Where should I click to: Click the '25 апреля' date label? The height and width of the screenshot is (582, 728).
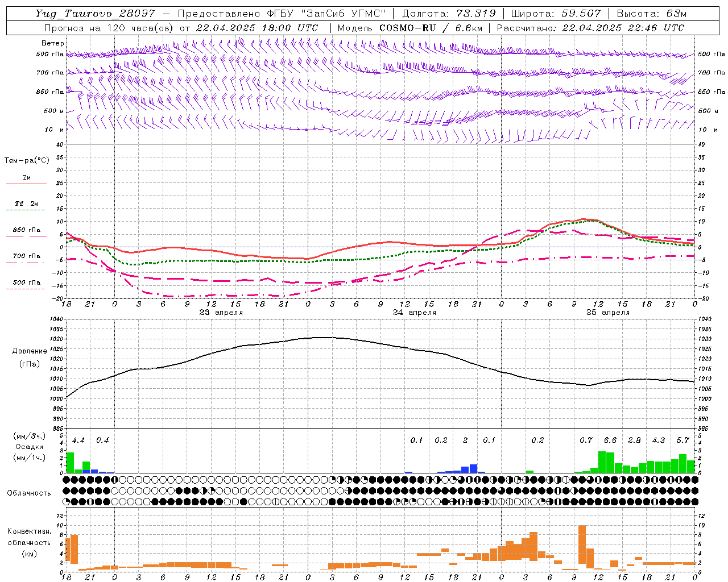[608, 313]
